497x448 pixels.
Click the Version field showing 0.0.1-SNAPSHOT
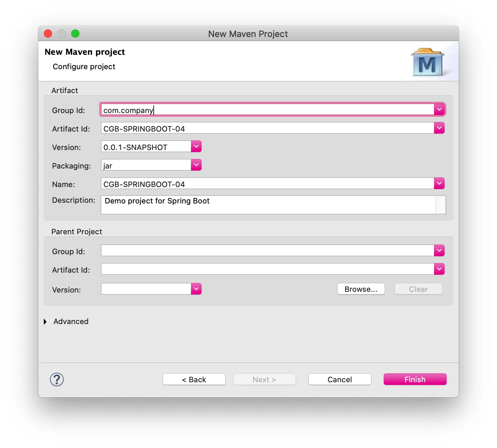tap(146, 147)
